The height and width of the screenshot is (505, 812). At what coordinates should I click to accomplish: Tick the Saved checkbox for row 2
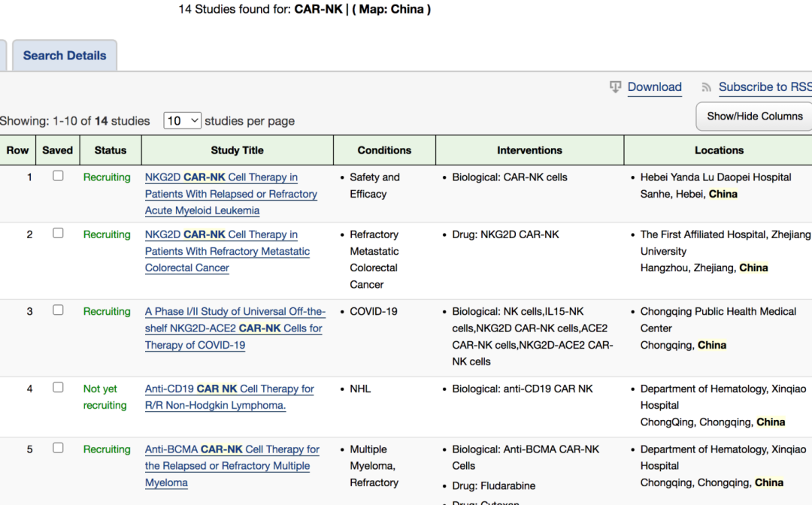(58, 234)
